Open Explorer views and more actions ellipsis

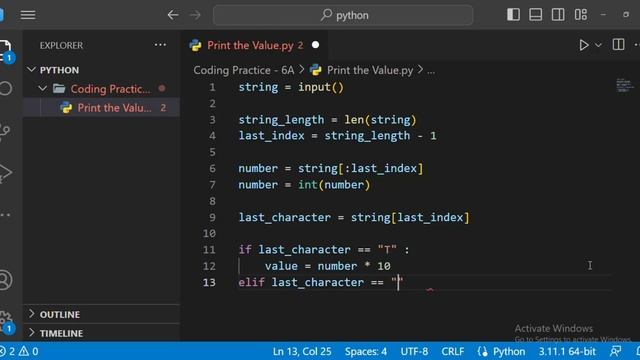point(160,45)
